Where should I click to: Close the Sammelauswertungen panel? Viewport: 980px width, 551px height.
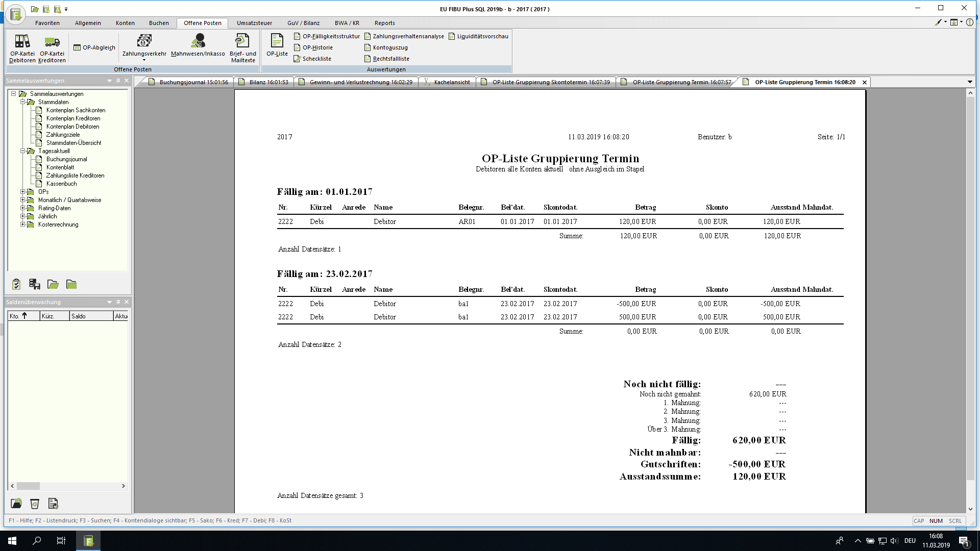(x=127, y=81)
